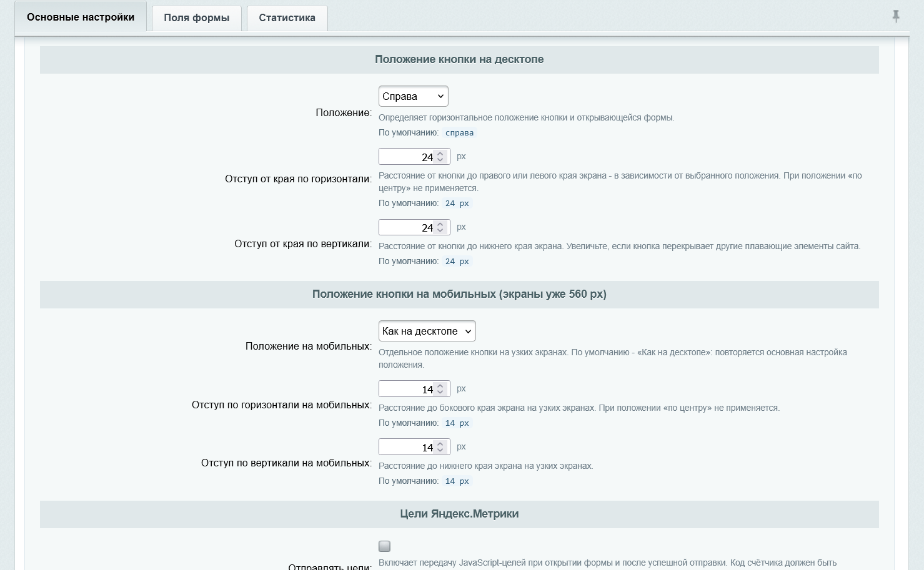924x570 pixels.
Task: Click the 'Отступ от края по вертикали:' label
Action: pos(303,244)
